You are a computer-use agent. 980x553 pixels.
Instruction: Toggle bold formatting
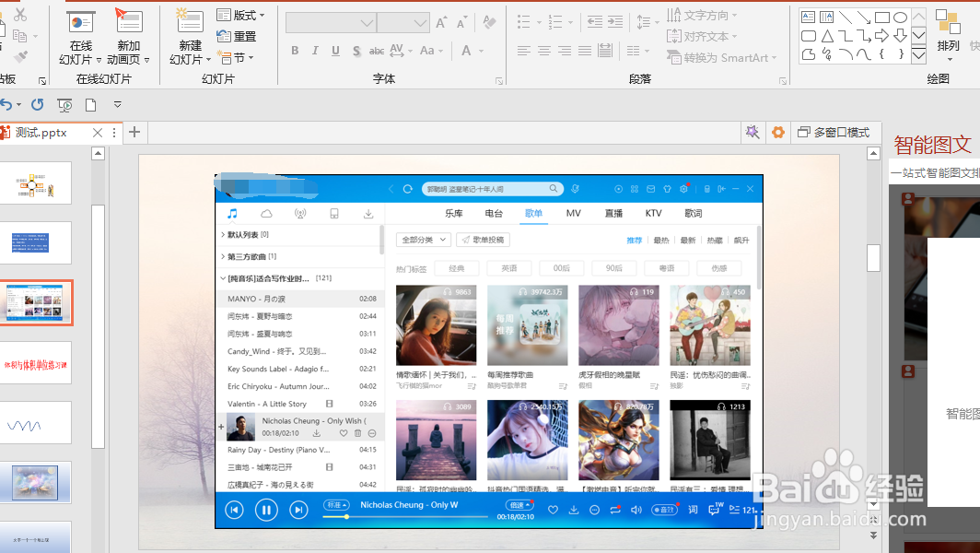coord(295,51)
